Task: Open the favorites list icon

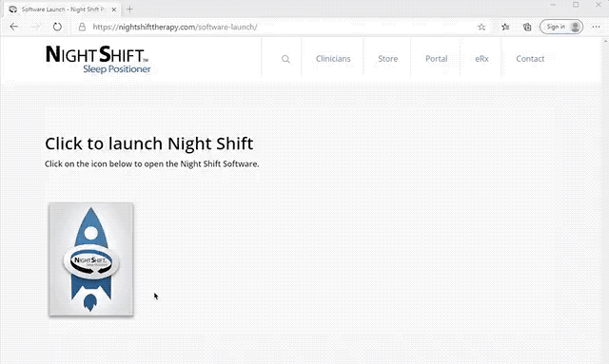Action: pyautogui.click(x=505, y=27)
